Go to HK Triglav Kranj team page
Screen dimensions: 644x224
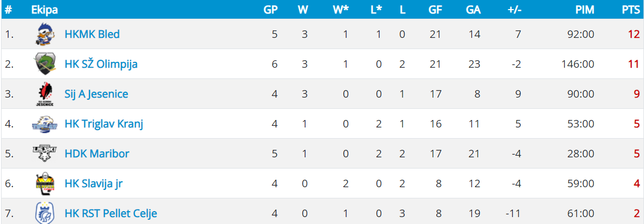point(103,124)
